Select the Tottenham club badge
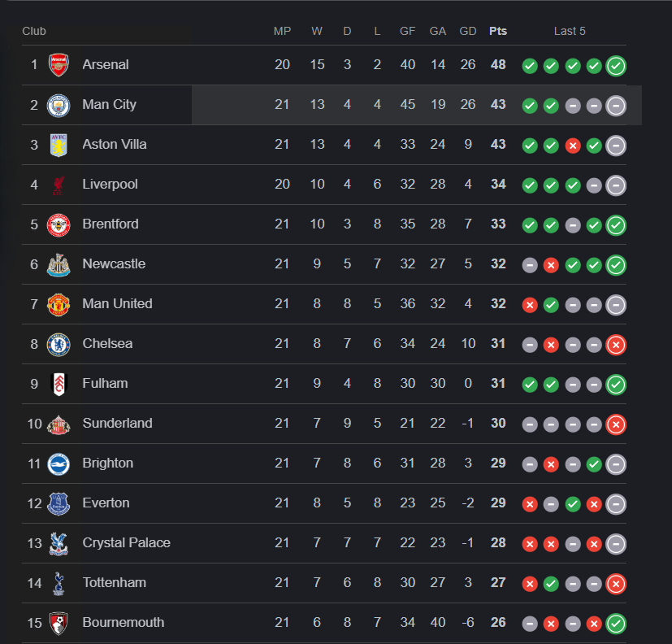 pyautogui.click(x=59, y=583)
